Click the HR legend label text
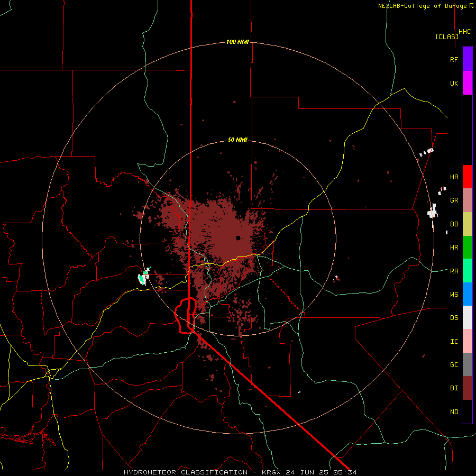 (454, 248)
